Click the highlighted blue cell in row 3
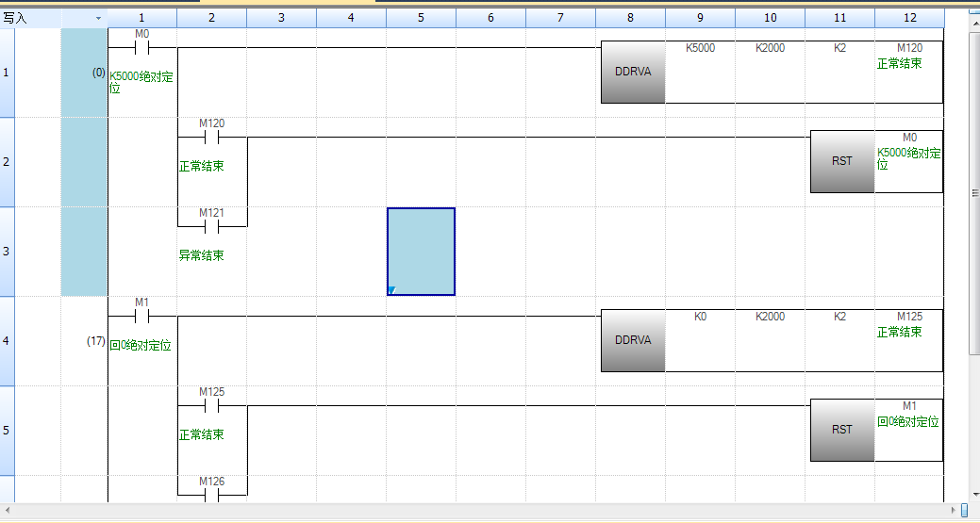Viewport: 980px width, 523px height. point(421,252)
